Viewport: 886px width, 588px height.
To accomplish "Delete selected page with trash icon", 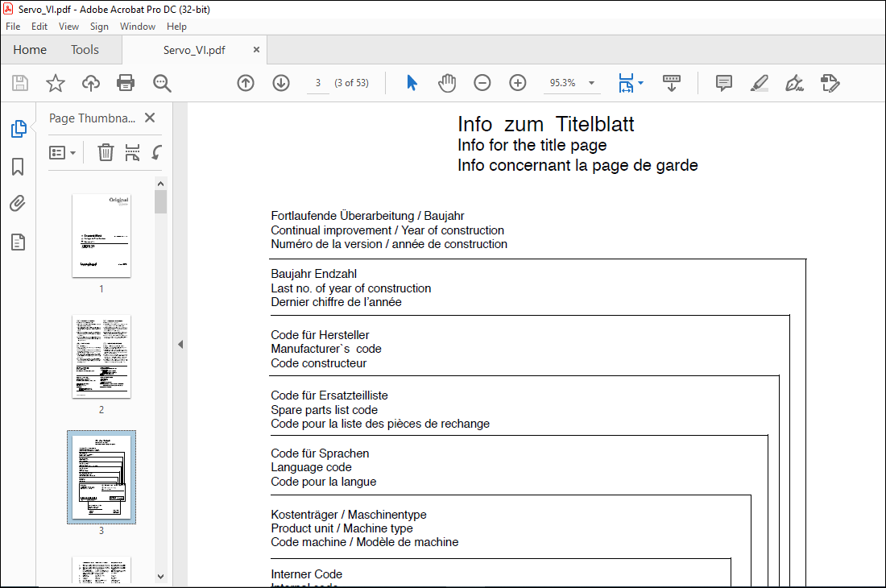I will point(106,152).
